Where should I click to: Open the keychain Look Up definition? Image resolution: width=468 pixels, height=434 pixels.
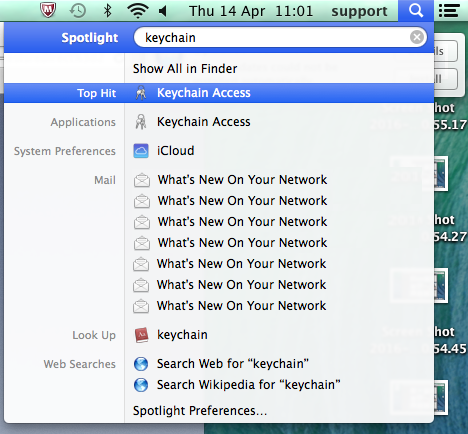point(182,335)
